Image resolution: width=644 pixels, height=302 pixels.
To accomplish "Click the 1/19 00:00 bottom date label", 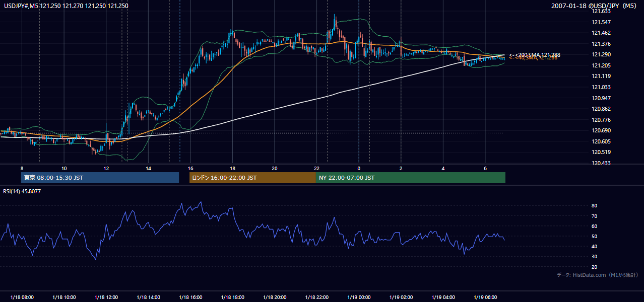I will (359, 297).
